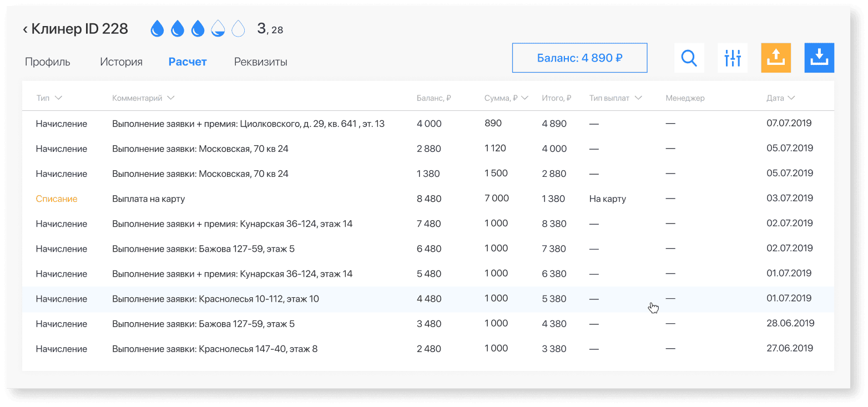The height and width of the screenshot is (407, 868).
Task: Open search with the magnifier icon
Action: click(x=689, y=58)
